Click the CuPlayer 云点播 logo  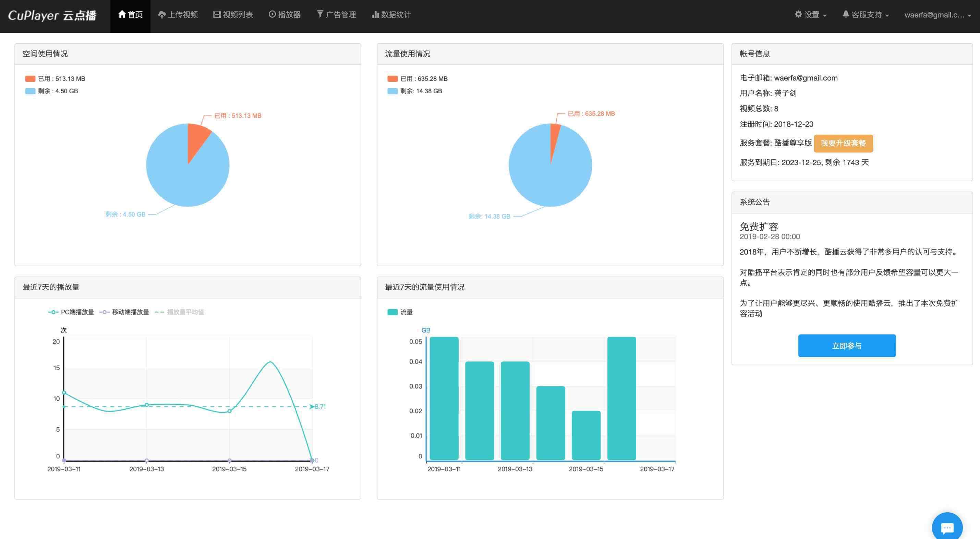52,15
